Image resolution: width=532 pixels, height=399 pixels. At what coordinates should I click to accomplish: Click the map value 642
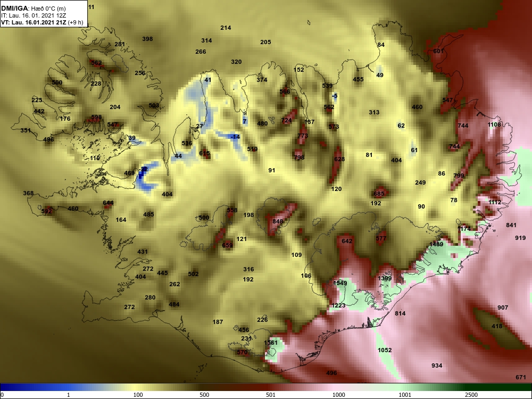click(x=347, y=241)
